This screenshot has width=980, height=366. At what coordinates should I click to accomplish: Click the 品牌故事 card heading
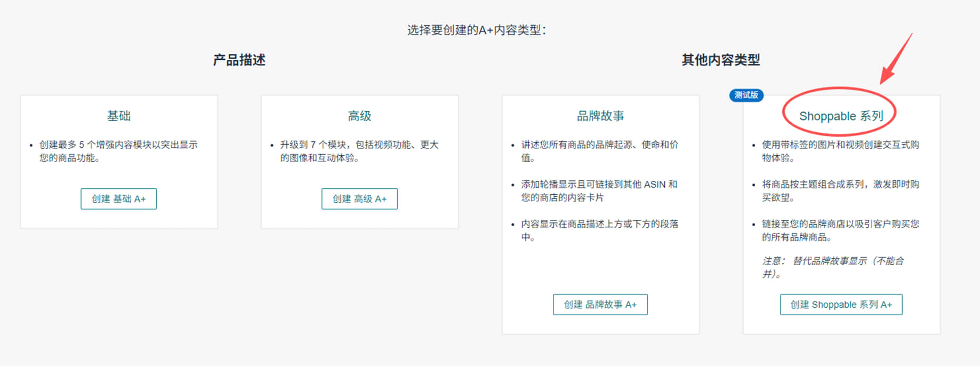600,116
